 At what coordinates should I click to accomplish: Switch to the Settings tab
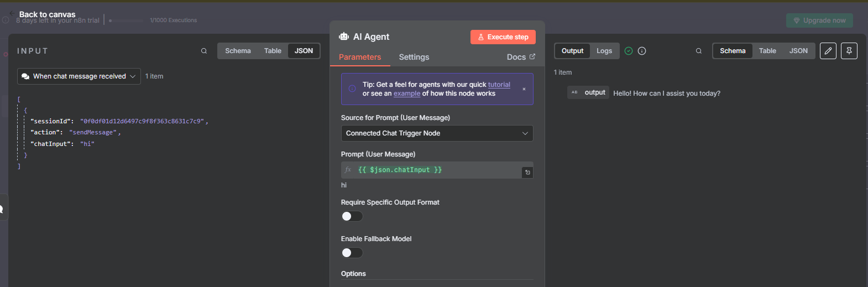(x=414, y=57)
